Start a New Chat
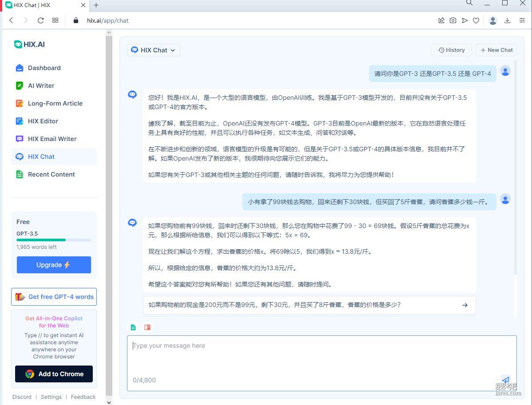This screenshot has height=405, width=532. click(x=496, y=50)
